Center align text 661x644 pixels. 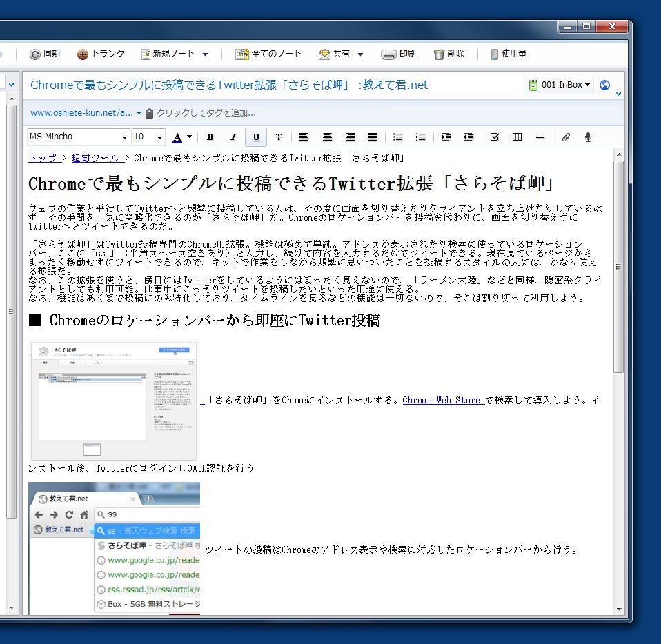pyautogui.click(x=327, y=137)
